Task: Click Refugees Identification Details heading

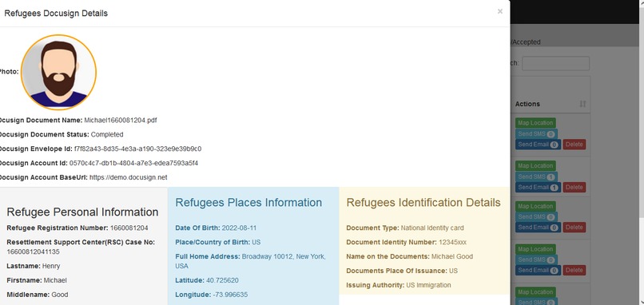Action: [x=423, y=202]
